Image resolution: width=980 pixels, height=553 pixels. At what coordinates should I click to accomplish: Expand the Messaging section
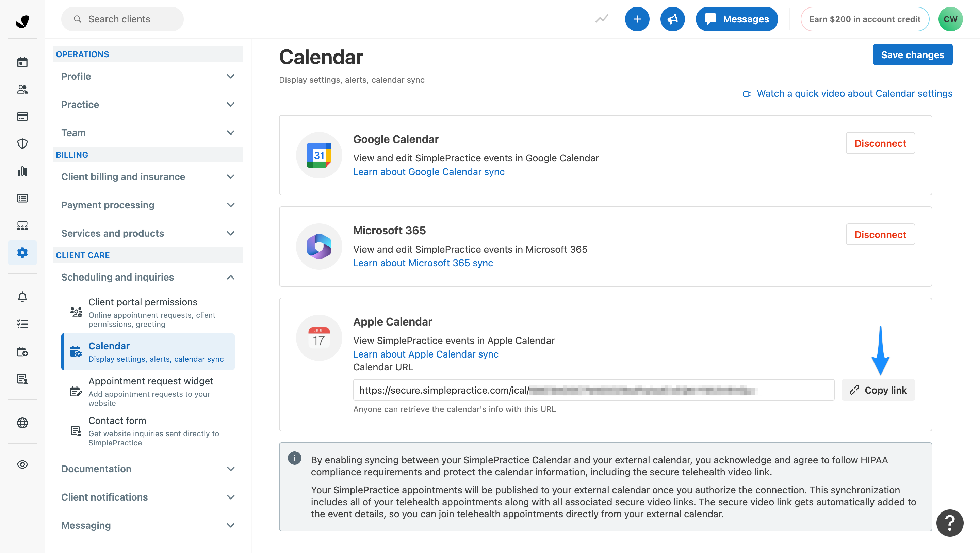tap(148, 525)
